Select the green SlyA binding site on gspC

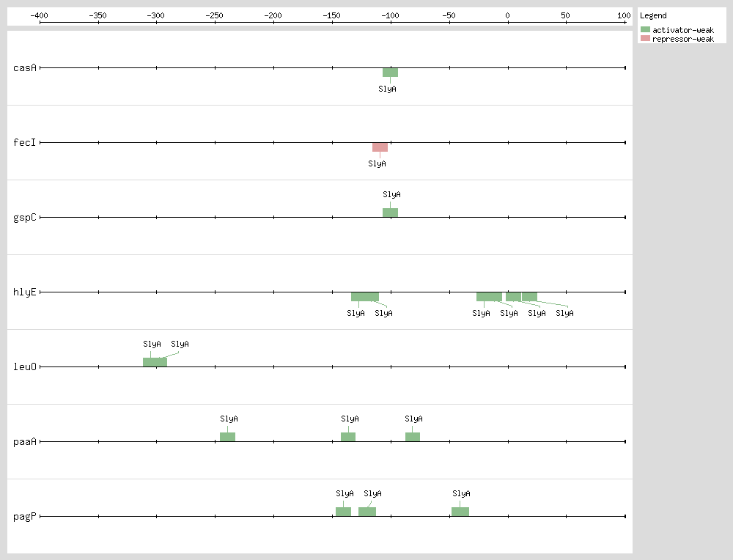pyautogui.click(x=391, y=213)
